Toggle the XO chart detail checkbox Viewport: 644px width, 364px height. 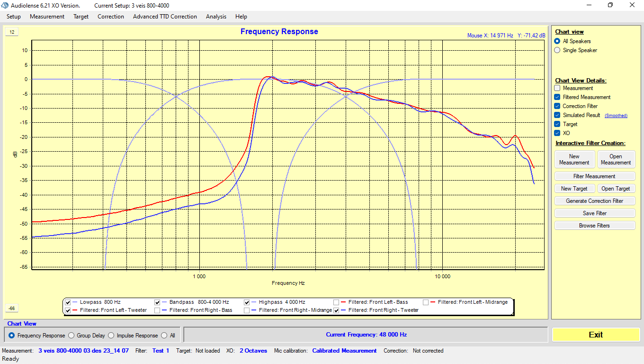[x=557, y=133]
